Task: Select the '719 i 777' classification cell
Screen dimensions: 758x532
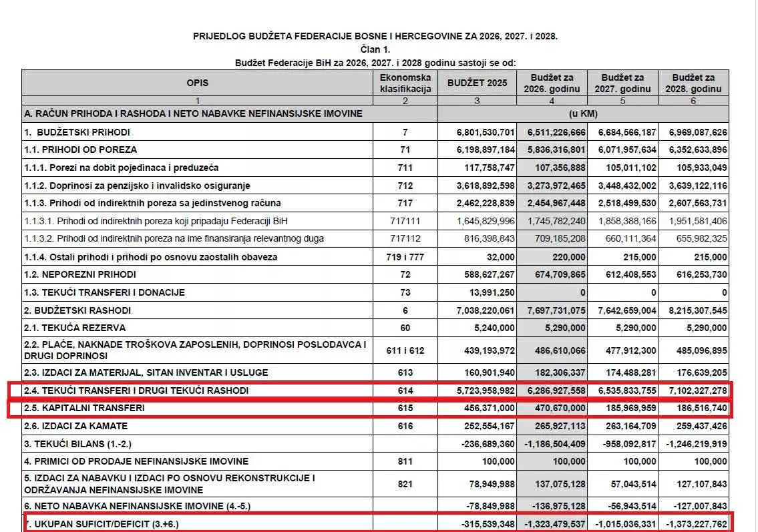Action: tap(405, 256)
